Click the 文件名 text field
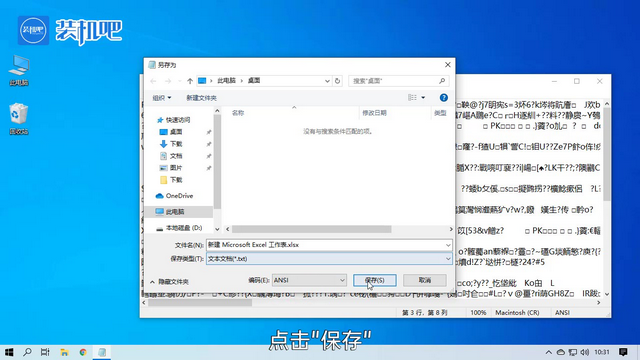640x360 pixels. tap(325, 245)
